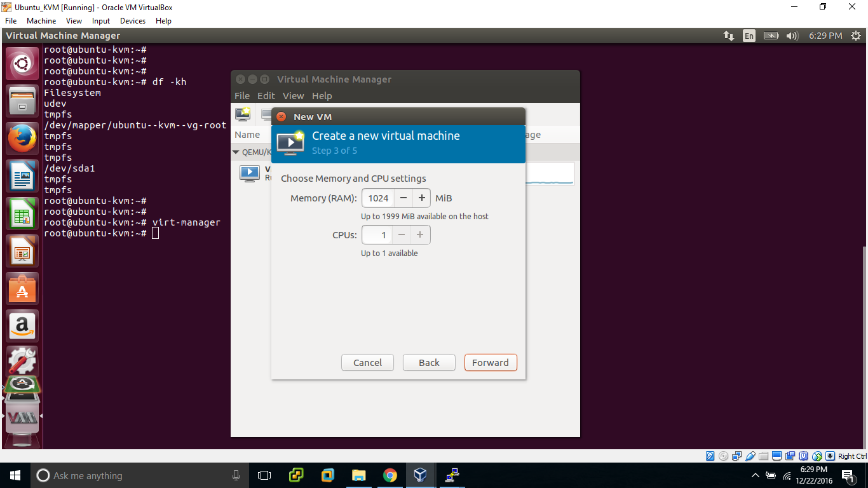
Task: Increase Memory RAM with plus button
Action: [421, 198]
